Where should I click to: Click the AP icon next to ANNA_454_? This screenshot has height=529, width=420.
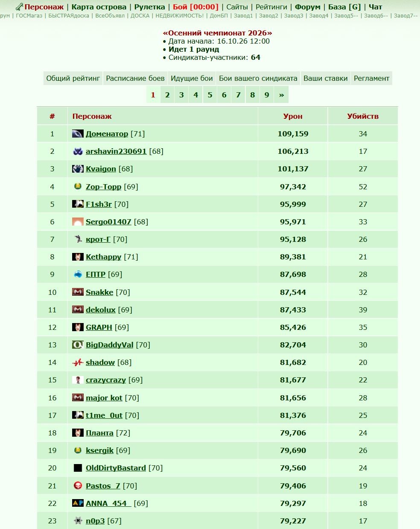click(78, 503)
